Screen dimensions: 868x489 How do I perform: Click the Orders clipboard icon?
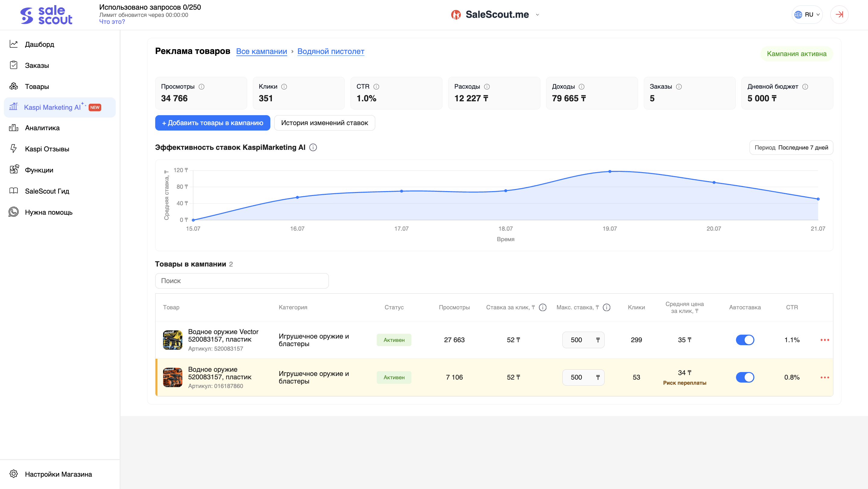[x=14, y=65]
